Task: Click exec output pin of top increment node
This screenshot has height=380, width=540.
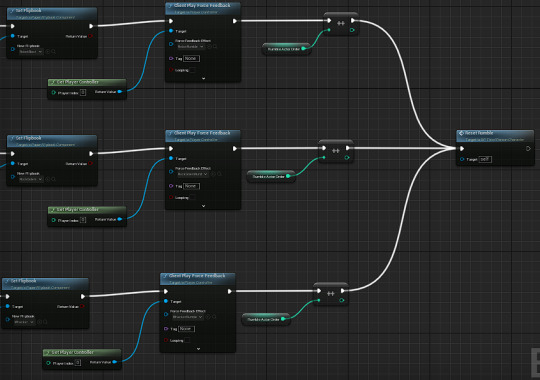Action: (x=353, y=21)
